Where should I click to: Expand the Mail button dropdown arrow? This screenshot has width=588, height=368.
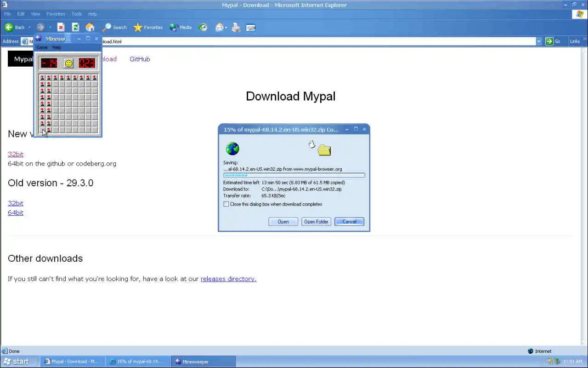click(226, 28)
